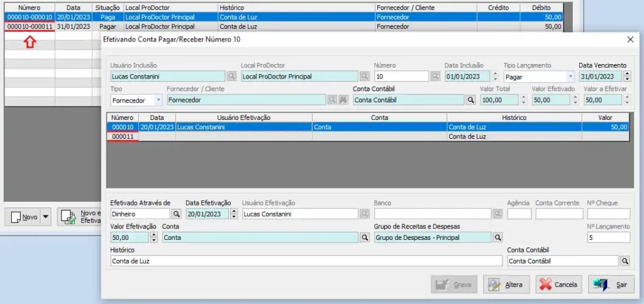Screen dimensions: 644x304
Task: Click Local ProDoctor column header in background
Action: [x=170, y=8]
